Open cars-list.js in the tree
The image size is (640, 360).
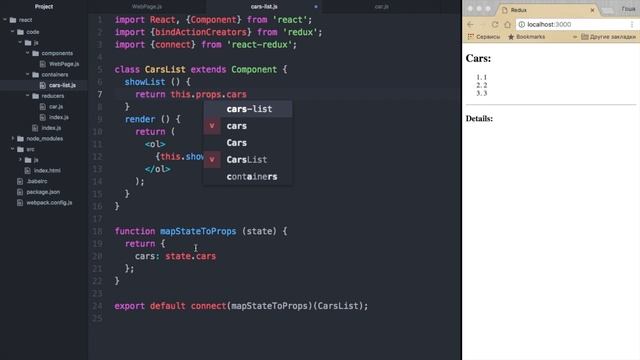pos(62,85)
